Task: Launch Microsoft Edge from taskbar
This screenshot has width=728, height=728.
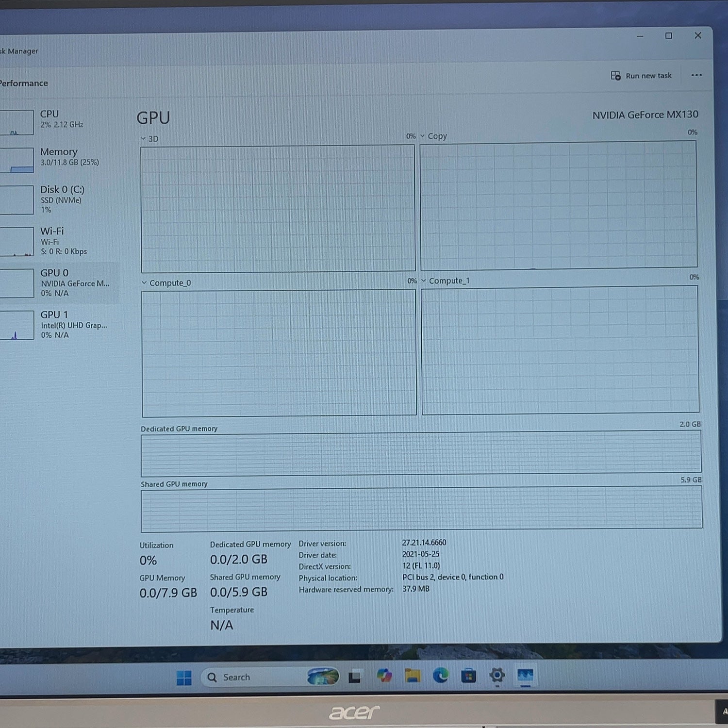Action: pos(441,675)
